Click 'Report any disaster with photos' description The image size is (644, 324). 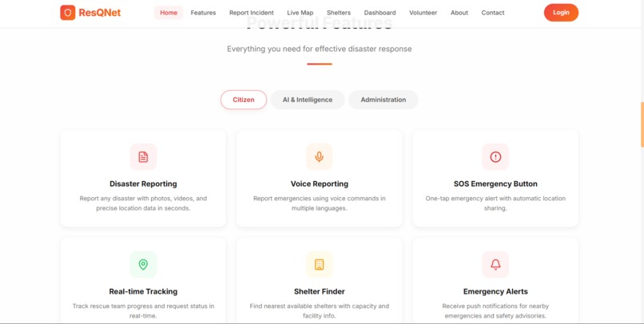pyautogui.click(x=143, y=203)
